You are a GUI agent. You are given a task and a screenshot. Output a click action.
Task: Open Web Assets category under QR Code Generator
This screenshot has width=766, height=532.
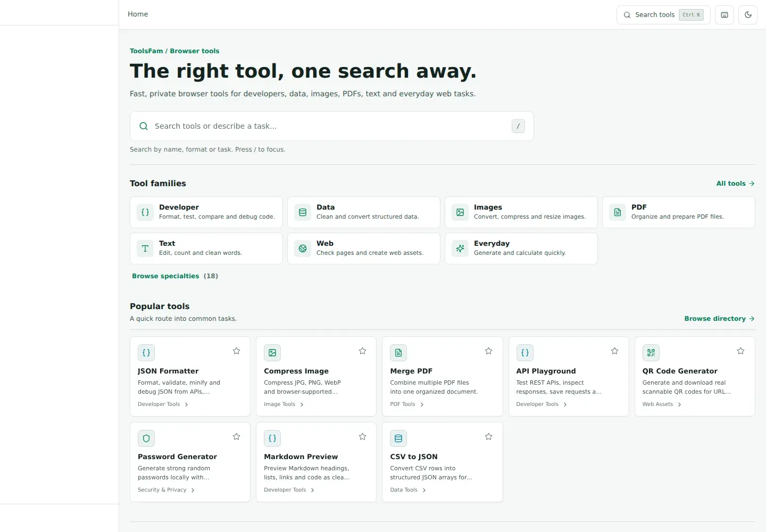click(x=662, y=404)
